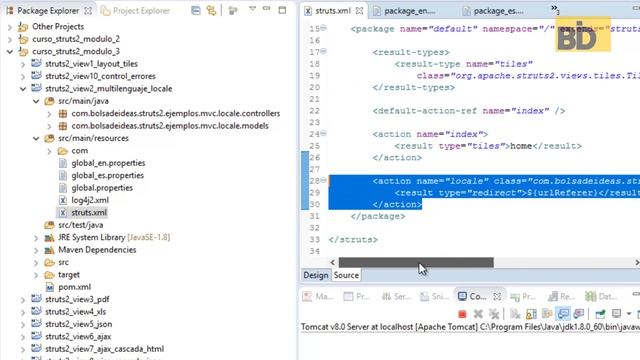
Task: Remove all terminated launches icon
Action: point(494,314)
